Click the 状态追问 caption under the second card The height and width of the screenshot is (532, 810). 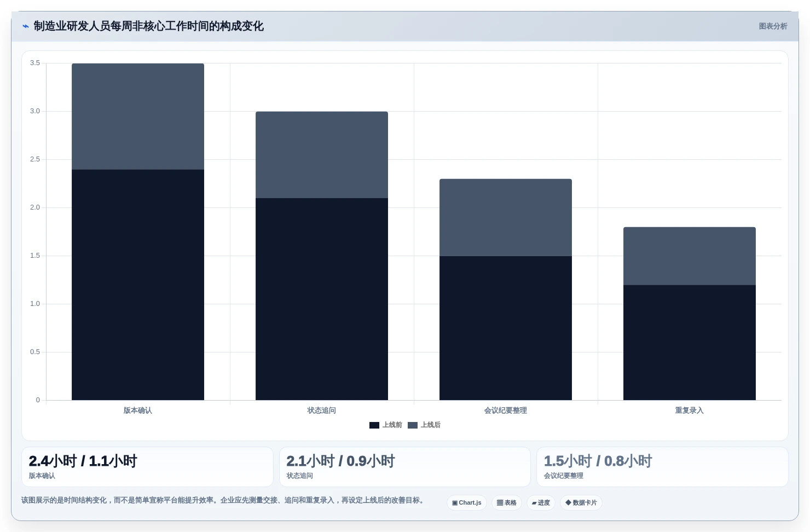coord(300,476)
